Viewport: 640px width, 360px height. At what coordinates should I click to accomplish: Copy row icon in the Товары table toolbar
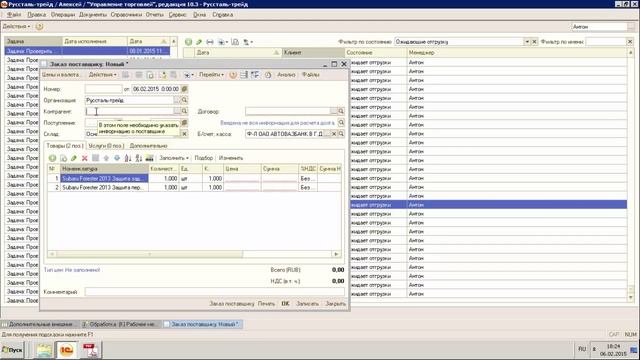63,158
